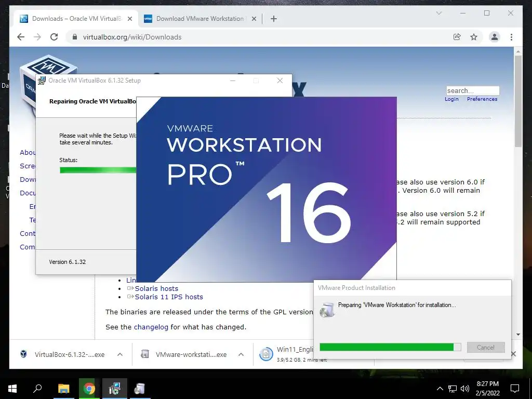Open a new tab with plus button
This screenshot has height=399, width=532.
point(274,19)
